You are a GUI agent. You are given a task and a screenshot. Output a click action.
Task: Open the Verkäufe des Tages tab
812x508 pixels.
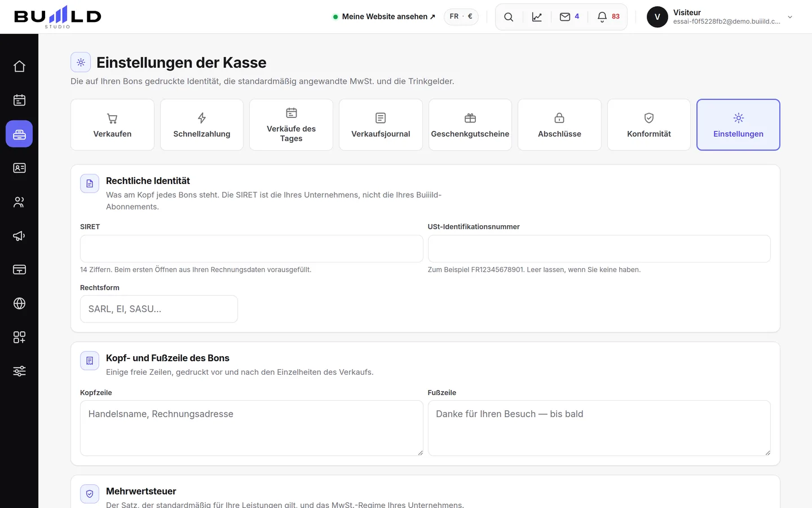(291, 125)
